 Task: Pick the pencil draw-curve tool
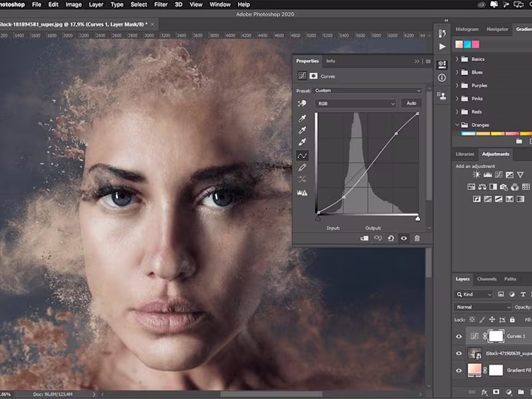(303, 167)
